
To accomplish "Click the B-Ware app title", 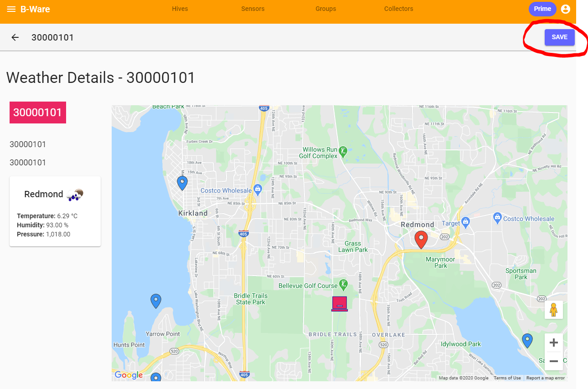I will 35,9.
